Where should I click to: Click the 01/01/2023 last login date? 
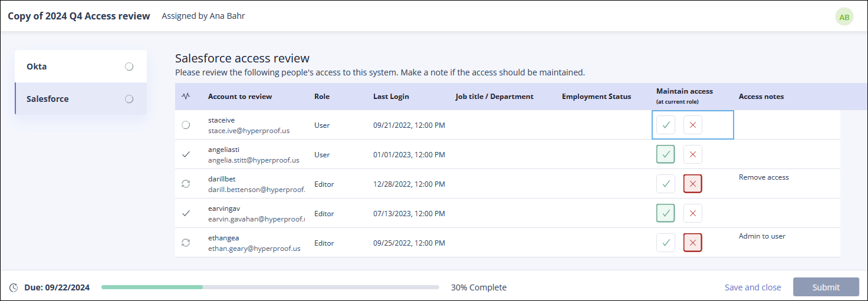coord(409,155)
